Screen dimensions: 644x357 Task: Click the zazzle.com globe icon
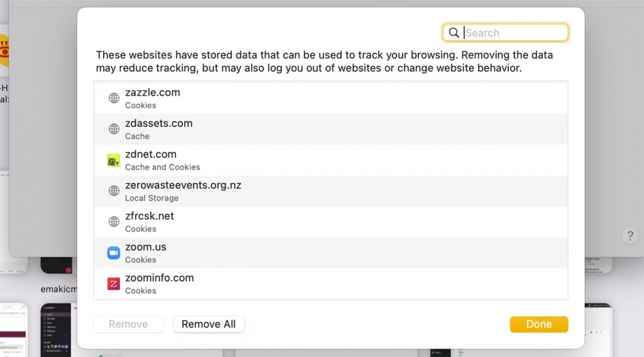114,99
